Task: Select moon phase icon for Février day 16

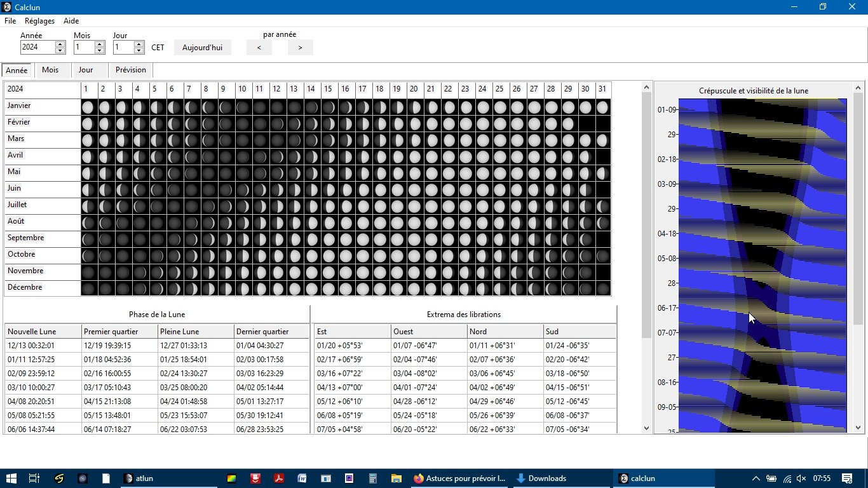Action: tap(345, 123)
